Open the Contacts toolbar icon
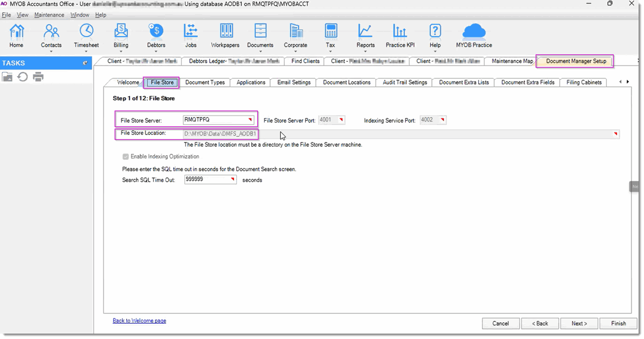Viewport: 644px width, 339px height. click(x=51, y=35)
